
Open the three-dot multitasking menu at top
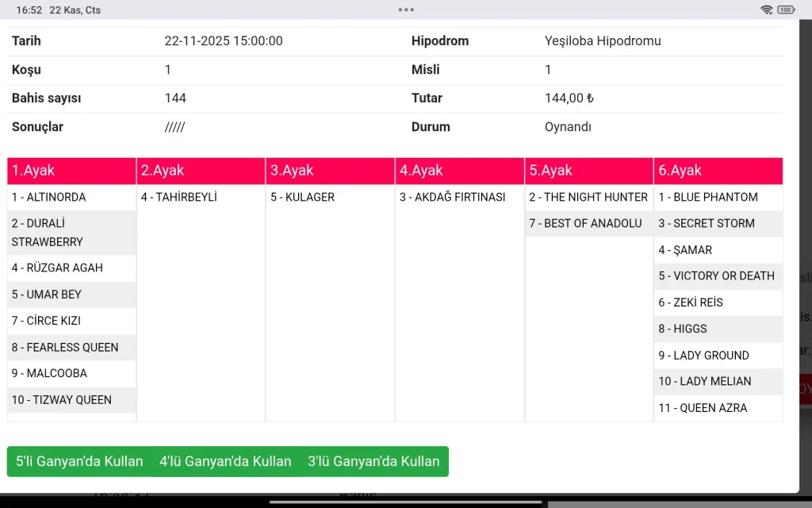pyautogui.click(x=406, y=10)
